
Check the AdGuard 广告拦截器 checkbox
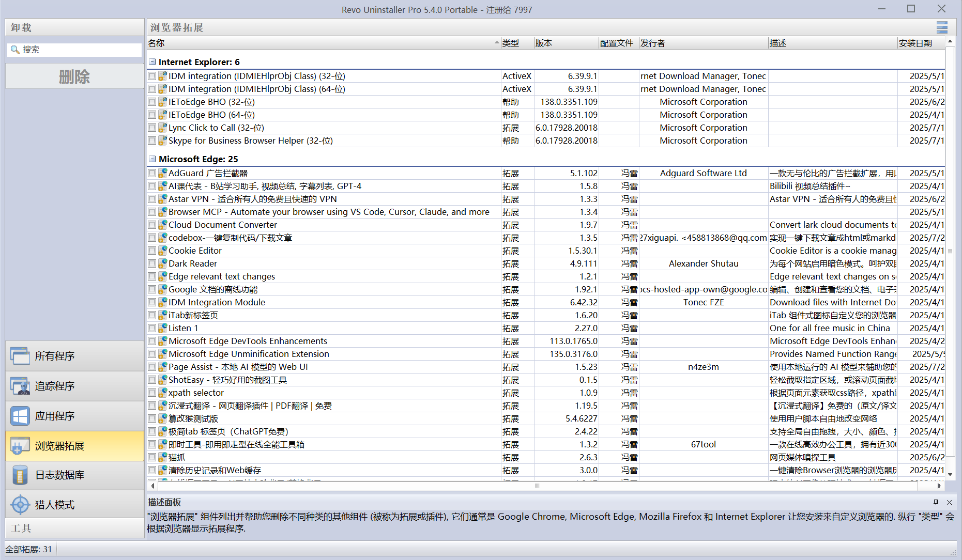(152, 173)
